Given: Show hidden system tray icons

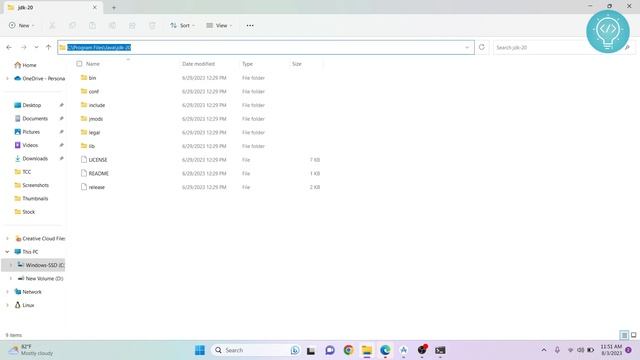Looking at the screenshot, I should click(544, 350).
